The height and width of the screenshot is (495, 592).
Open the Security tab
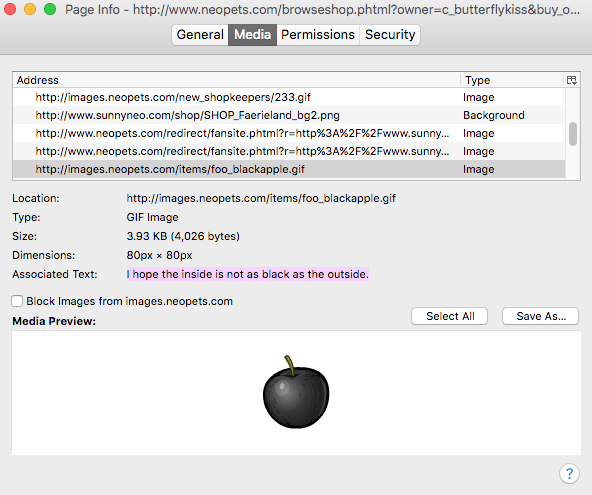[x=390, y=35]
